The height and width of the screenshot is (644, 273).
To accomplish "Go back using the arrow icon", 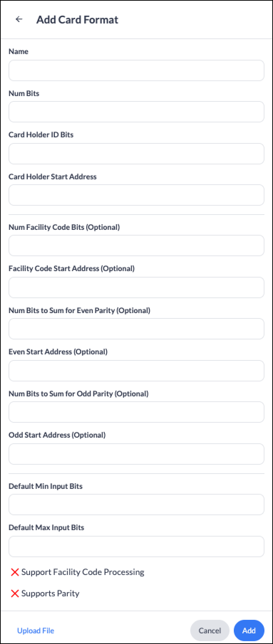I will [19, 20].
